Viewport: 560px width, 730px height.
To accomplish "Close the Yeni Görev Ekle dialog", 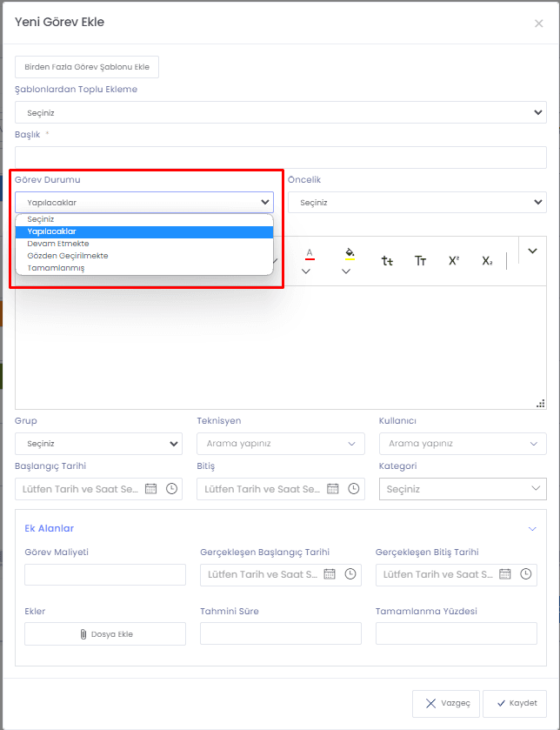I will [x=538, y=23].
